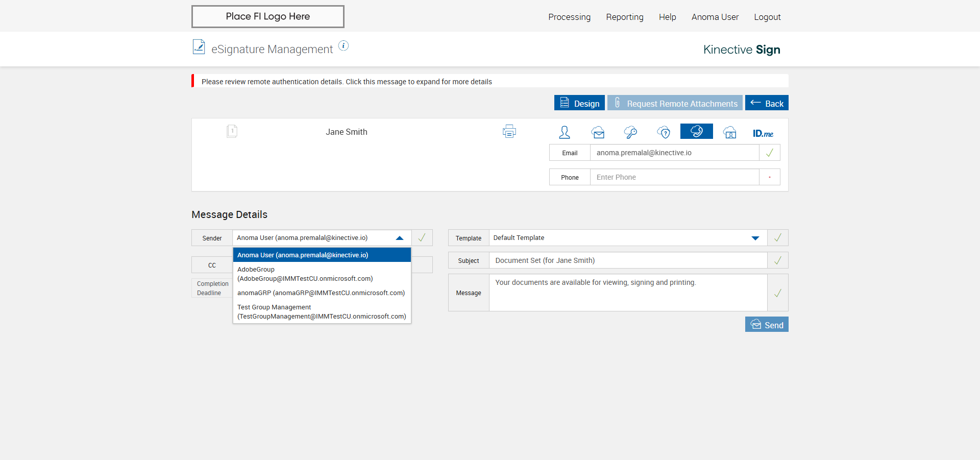Image resolution: width=980 pixels, height=460 pixels.
Task: Choose AdobeGroup from the sender list
Action: 305,274
